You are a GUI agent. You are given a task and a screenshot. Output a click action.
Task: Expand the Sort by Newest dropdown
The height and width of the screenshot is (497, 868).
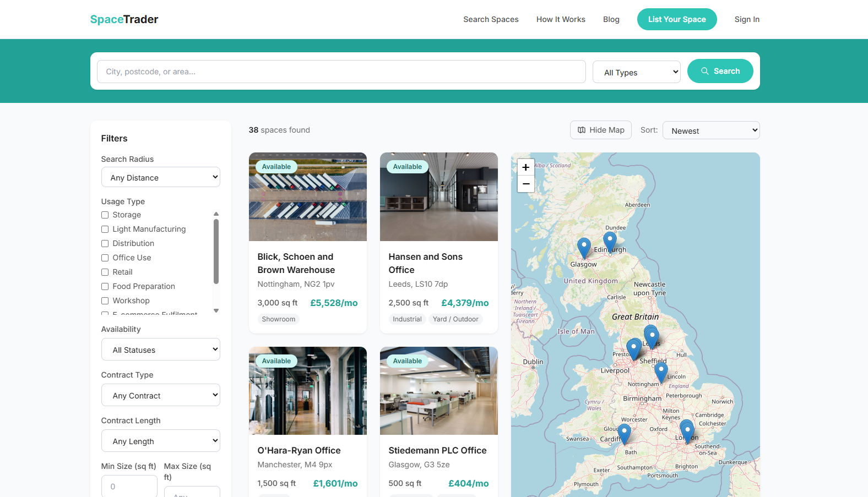click(710, 130)
